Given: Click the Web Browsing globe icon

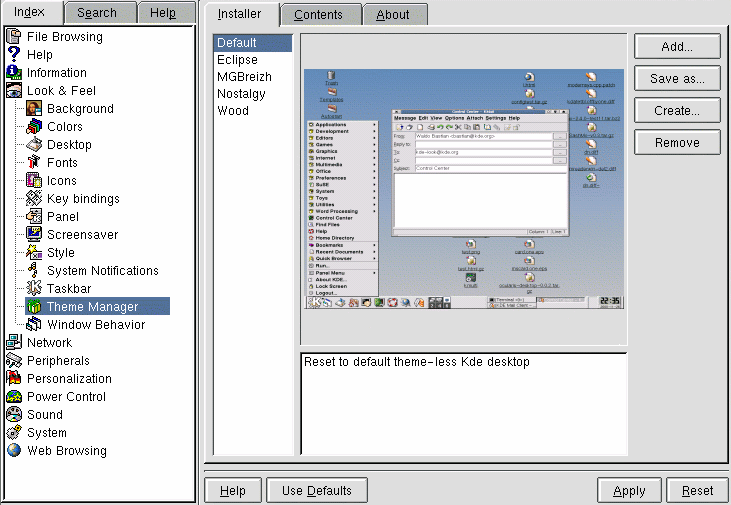Looking at the screenshot, I should coord(14,451).
